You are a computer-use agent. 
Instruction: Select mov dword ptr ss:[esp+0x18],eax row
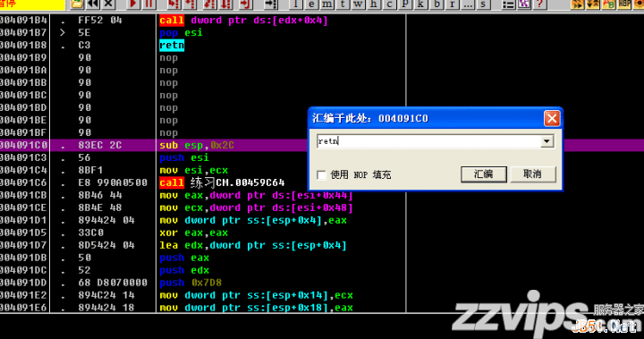click(257, 308)
